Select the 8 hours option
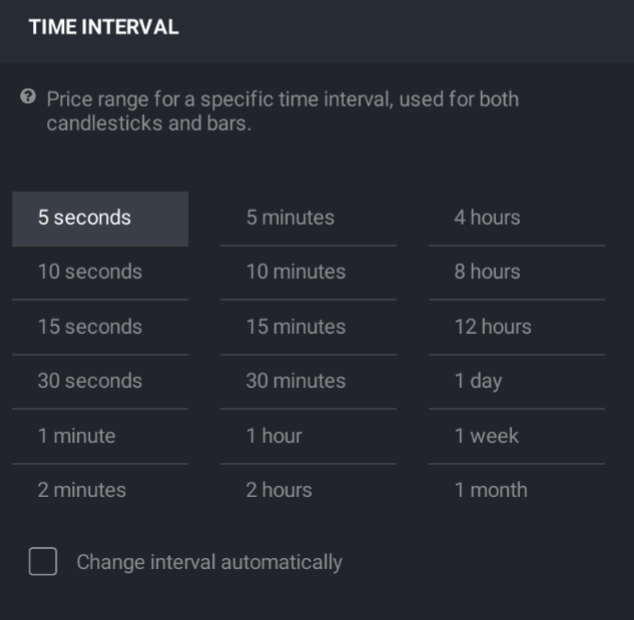634x620 pixels. 517,273
